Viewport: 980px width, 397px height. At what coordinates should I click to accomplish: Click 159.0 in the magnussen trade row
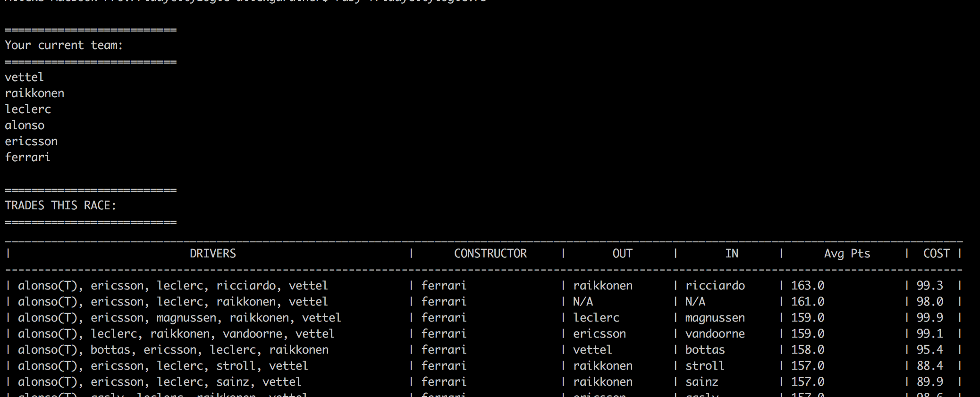[x=808, y=318]
